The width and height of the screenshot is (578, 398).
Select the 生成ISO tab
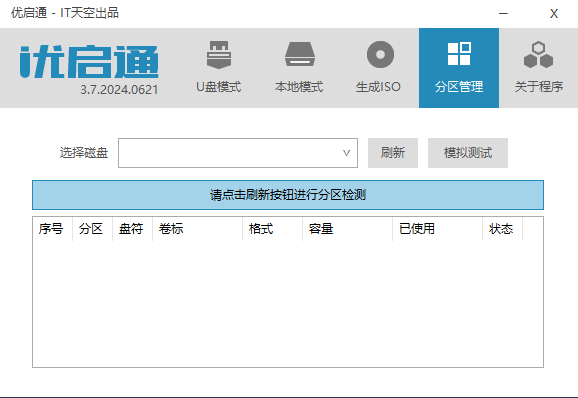[x=379, y=68]
